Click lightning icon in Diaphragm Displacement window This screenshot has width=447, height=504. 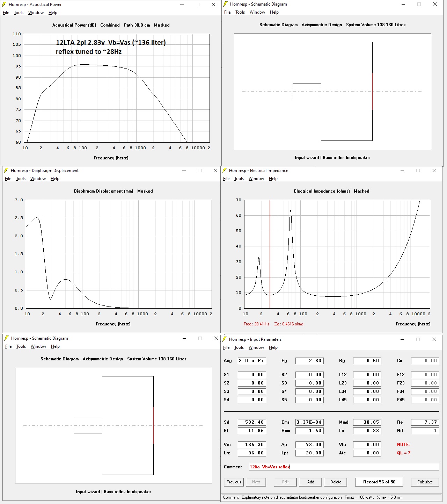pos(7,171)
